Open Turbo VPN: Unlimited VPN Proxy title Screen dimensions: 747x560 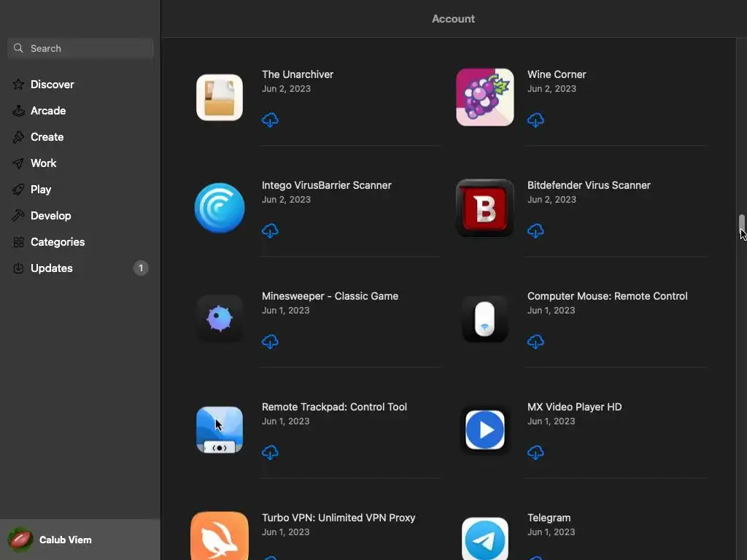338,518
